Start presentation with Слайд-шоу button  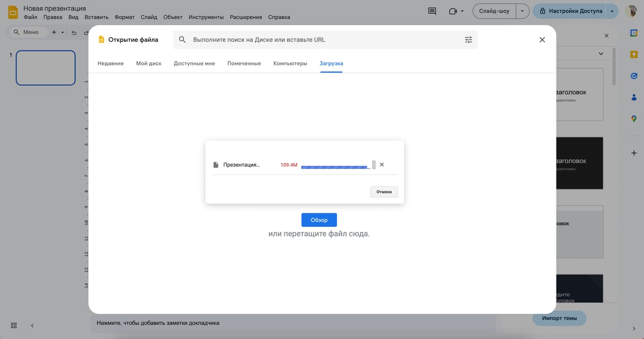[x=494, y=11]
